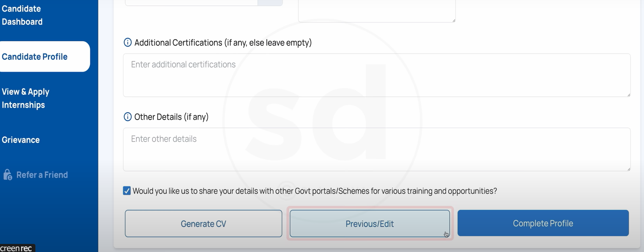This screenshot has width=644, height=252.
Task: Open the Grievance section
Action: (21, 140)
